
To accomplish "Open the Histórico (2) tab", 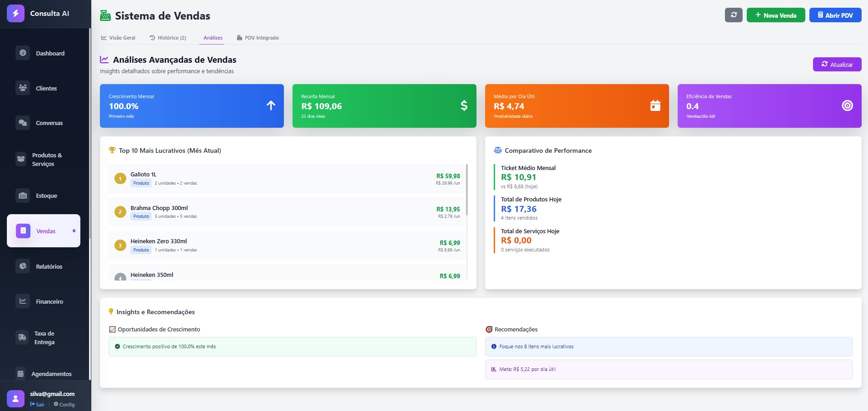I will 168,38.
